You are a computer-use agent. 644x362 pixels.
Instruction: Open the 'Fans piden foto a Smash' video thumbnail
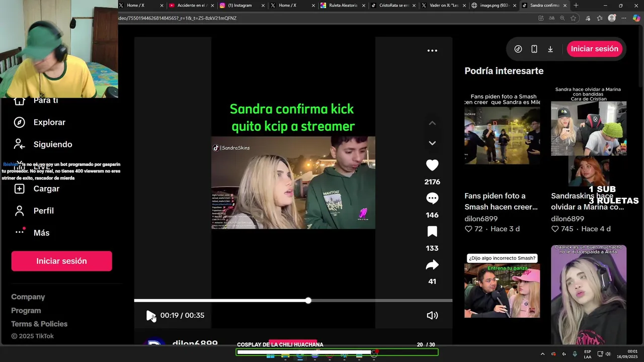(502, 136)
